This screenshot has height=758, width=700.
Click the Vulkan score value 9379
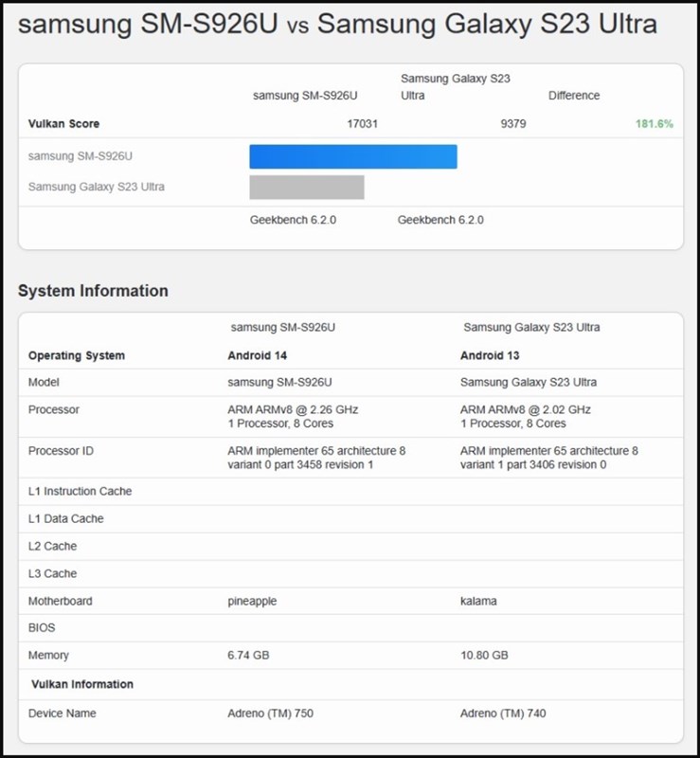pos(513,124)
